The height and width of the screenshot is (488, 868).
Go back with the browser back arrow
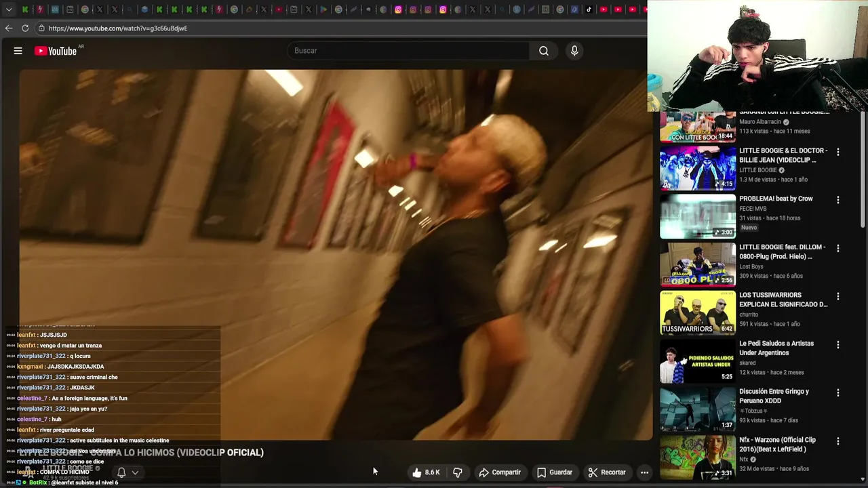point(9,28)
